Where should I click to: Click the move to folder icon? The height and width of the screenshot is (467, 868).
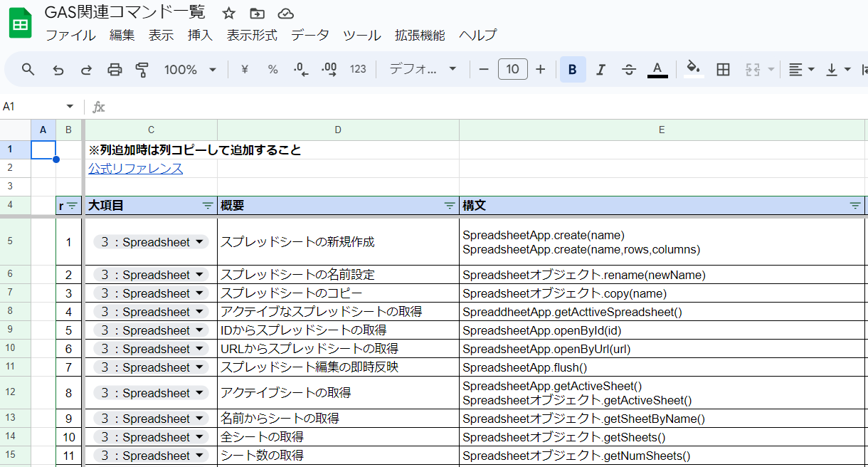tap(257, 14)
